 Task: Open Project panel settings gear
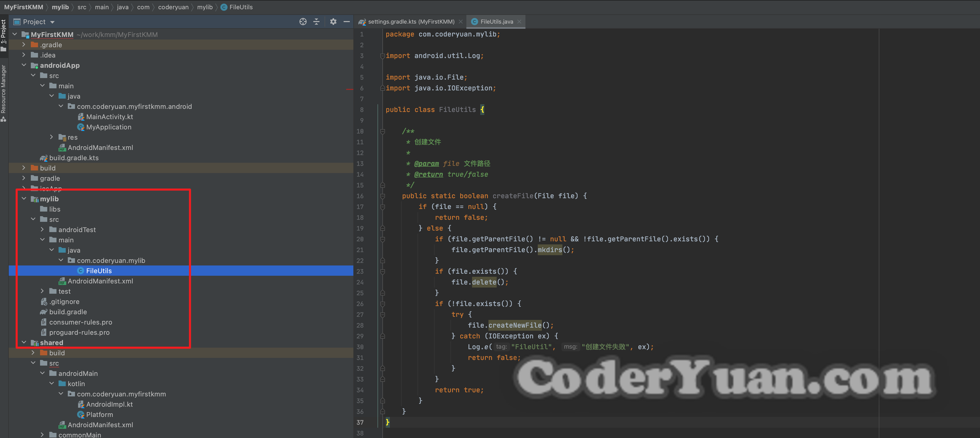pyautogui.click(x=333, y=22)
